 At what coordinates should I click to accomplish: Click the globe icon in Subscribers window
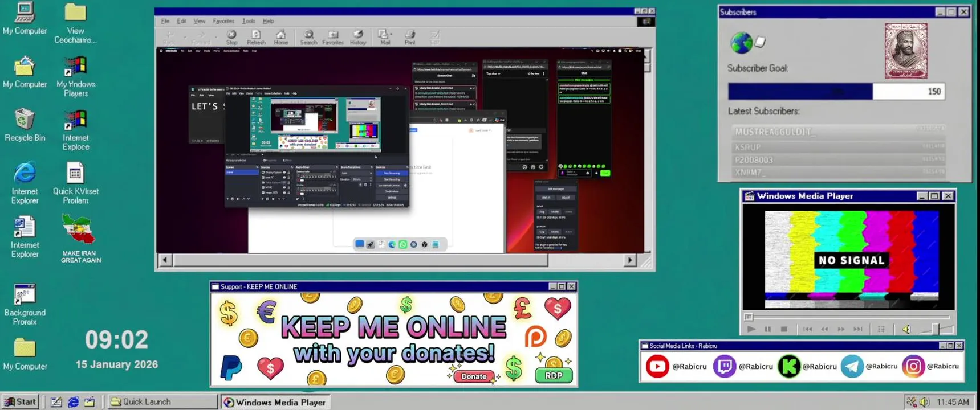pos(741,42)
